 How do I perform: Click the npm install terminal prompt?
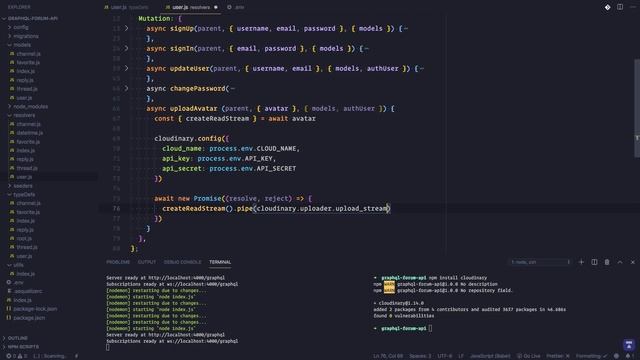point(430,278)
